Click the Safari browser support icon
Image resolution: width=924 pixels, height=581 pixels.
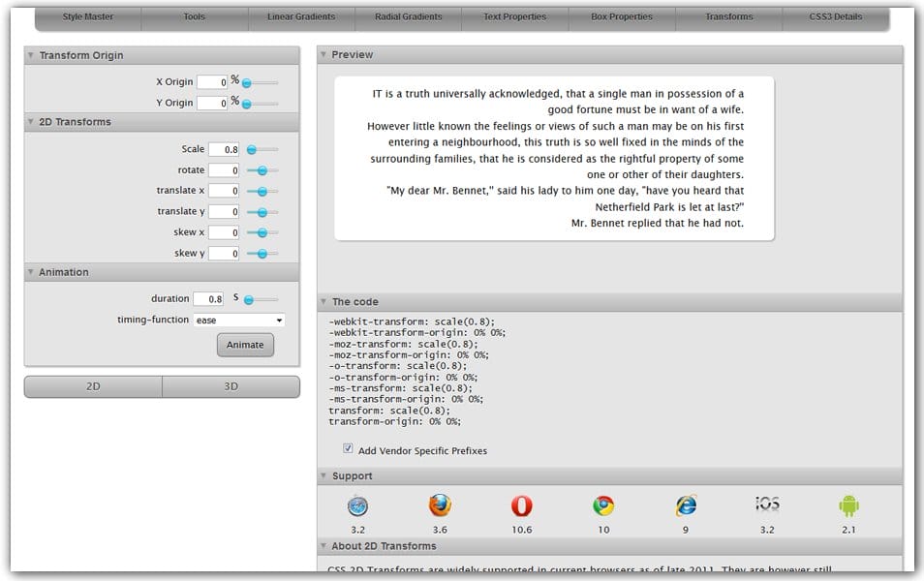(358, 505)
